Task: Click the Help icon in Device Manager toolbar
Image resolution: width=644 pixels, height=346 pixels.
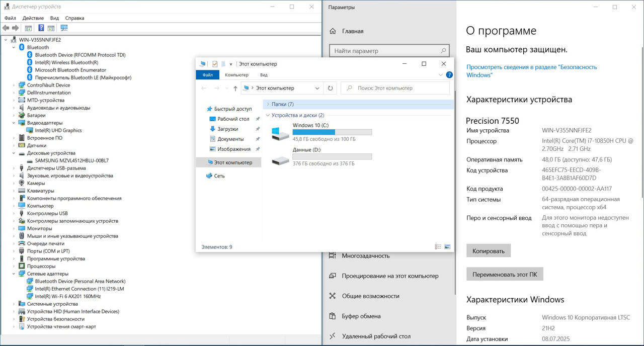Action: coord(41,28)
